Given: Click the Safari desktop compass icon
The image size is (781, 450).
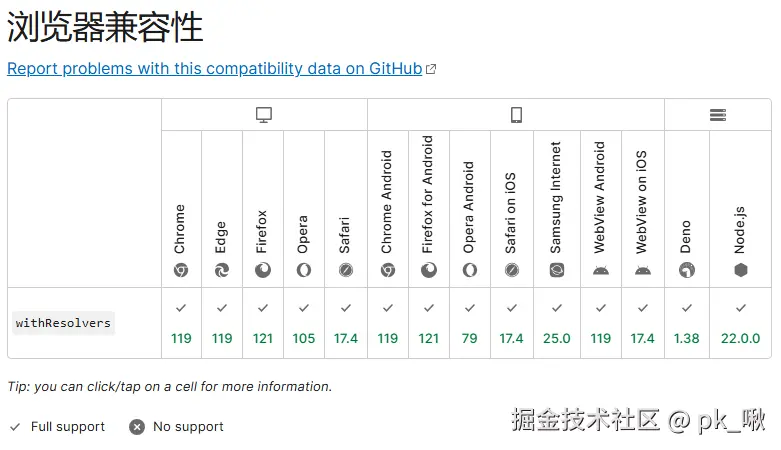Looking at the screenshot, I should [x=346, y=270].
